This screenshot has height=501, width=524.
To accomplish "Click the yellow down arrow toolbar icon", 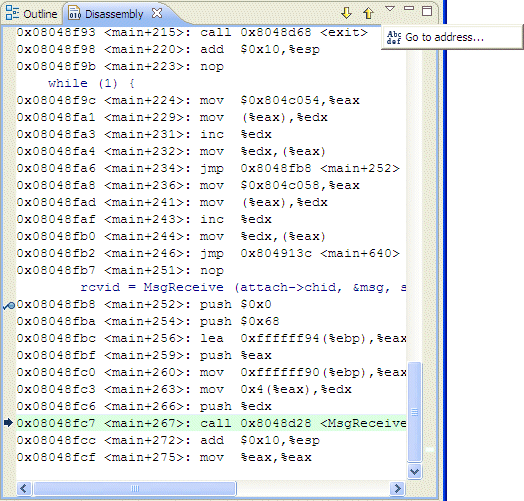I will 347,13.
